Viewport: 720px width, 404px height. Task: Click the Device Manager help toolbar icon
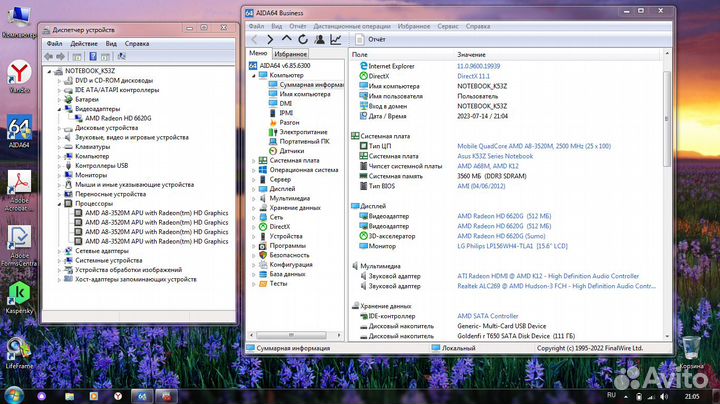(x=93, y=56)
